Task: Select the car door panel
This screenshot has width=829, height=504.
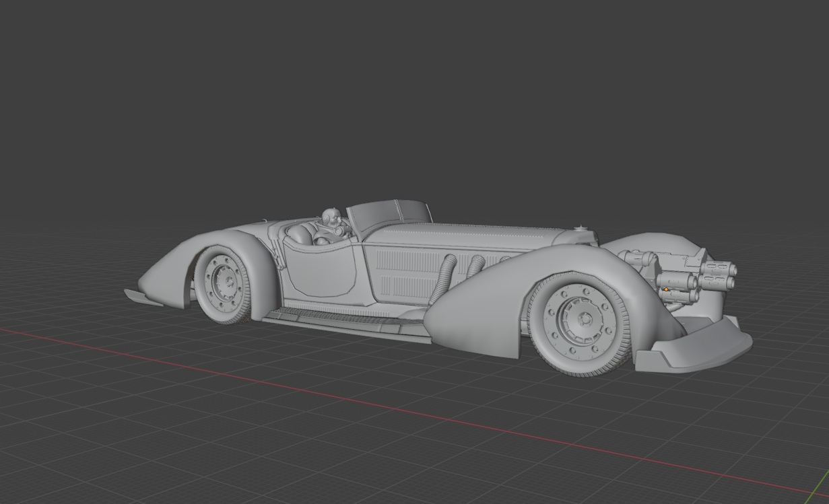Action: pyautogui.click(x=320, y=269)
